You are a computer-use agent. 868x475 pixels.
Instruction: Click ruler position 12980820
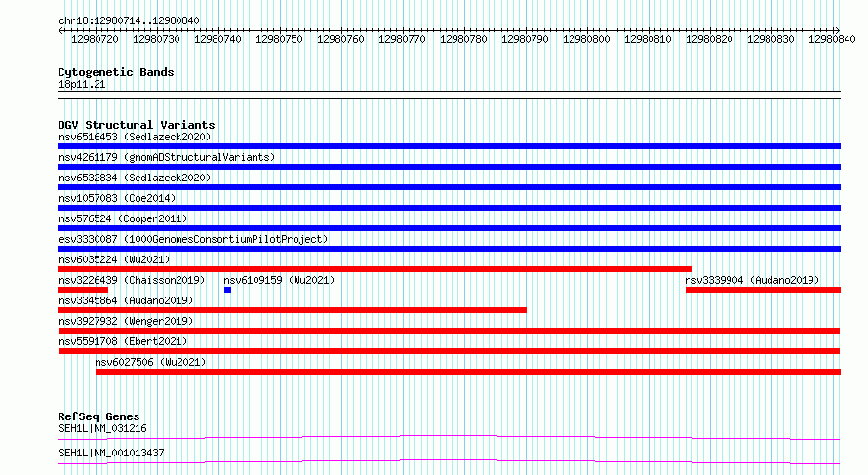[x=709, y=39]
